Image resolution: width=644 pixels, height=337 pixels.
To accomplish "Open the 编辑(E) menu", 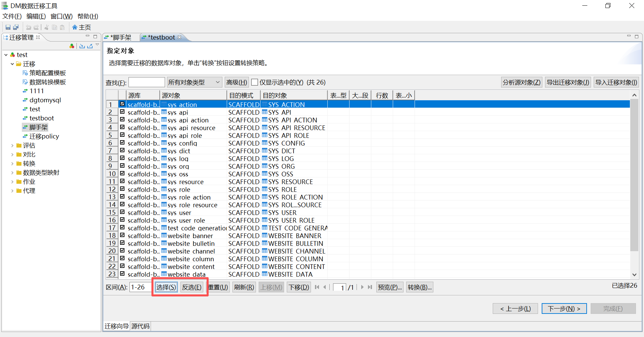I will pyautogui.click(x=36, y=16).
